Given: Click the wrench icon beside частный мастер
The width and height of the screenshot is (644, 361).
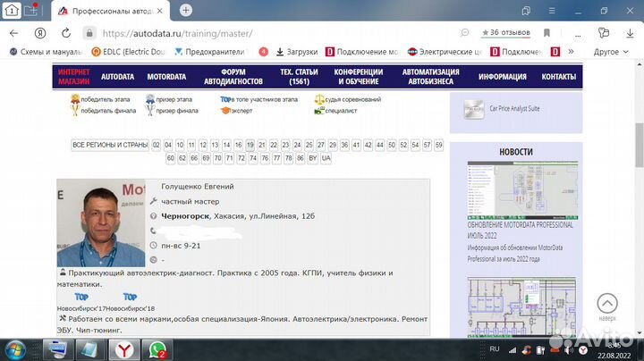Looking at the screenshot, I should point(154,201).
